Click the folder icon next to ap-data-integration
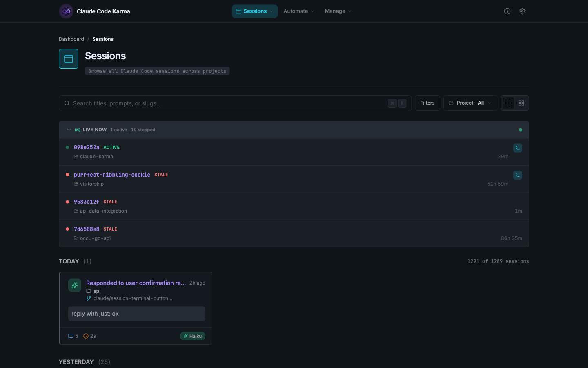 point(76,211)
